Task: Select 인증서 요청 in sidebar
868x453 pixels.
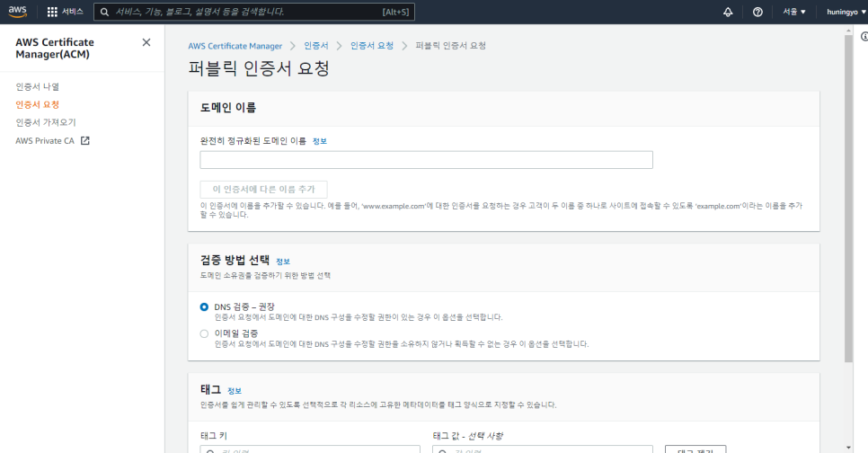Action: [x=37, y=104]
